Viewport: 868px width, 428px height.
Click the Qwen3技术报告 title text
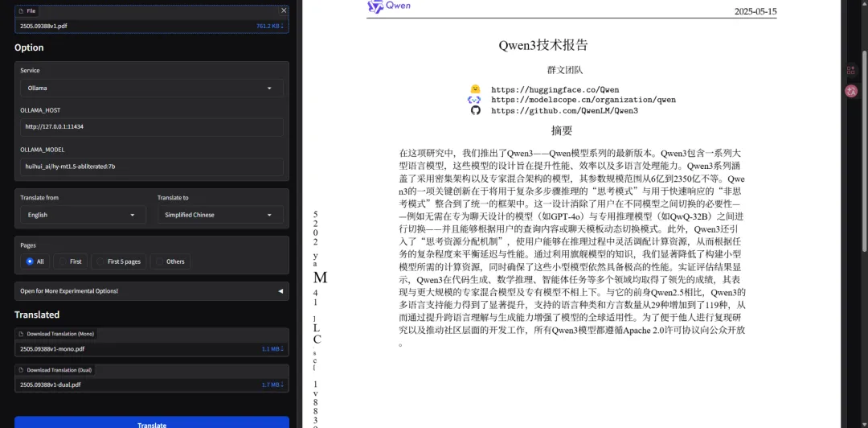(x=543, y=45)
